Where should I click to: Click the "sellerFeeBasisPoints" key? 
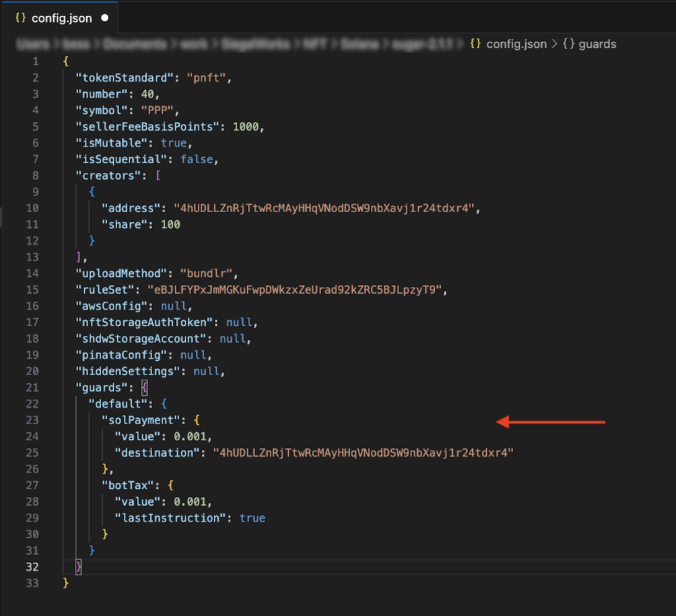(147, 127)
